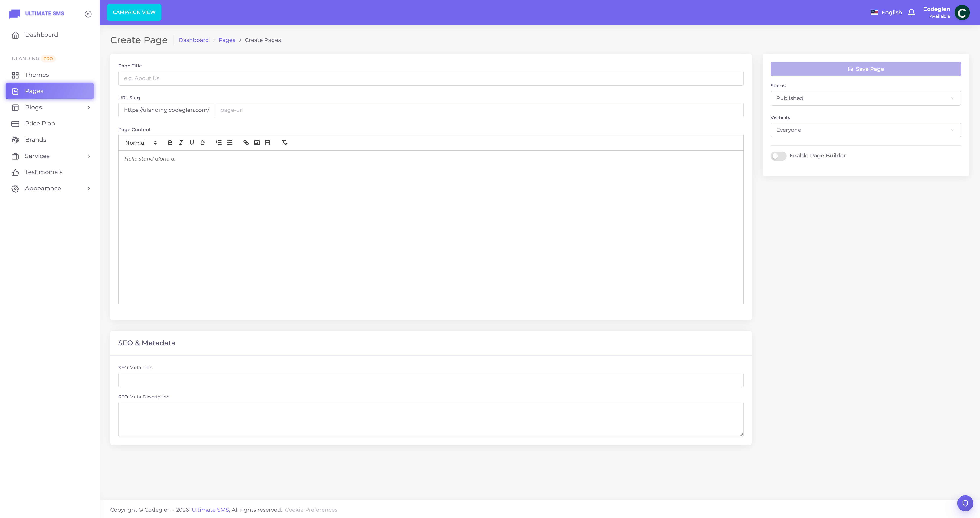
Task: Expand the Blogs sidebar menu
Action: [x=50, y=107]
